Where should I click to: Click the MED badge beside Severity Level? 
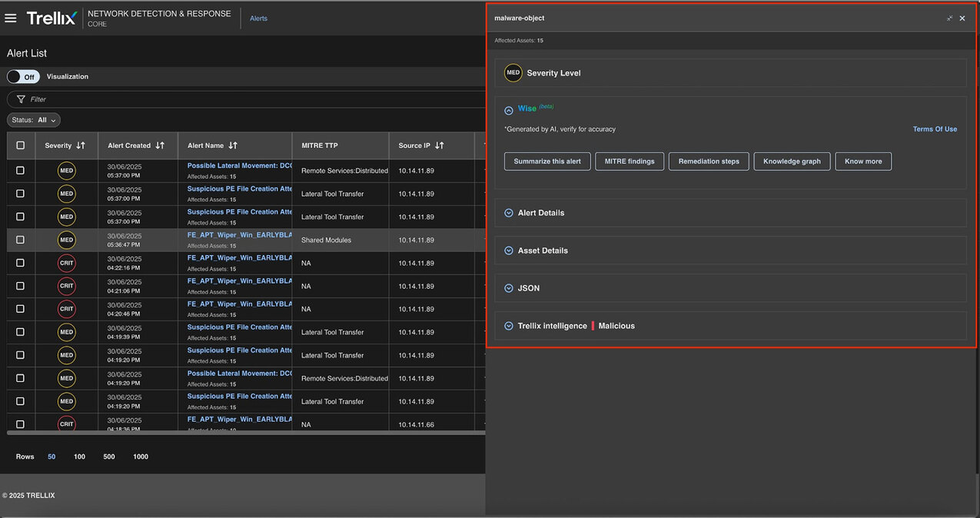click(513, 73)
